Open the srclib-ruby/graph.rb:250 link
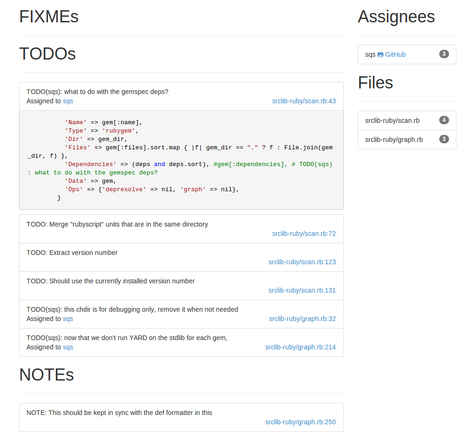Viewport: 476px width, 448px height. (x=301, y=422)
